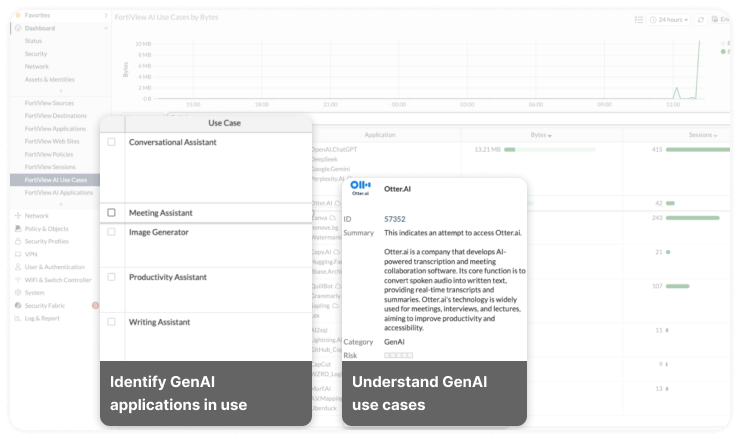Open the Status dashboard
Viewport: 740px width, 440px height.
[33, 41]
